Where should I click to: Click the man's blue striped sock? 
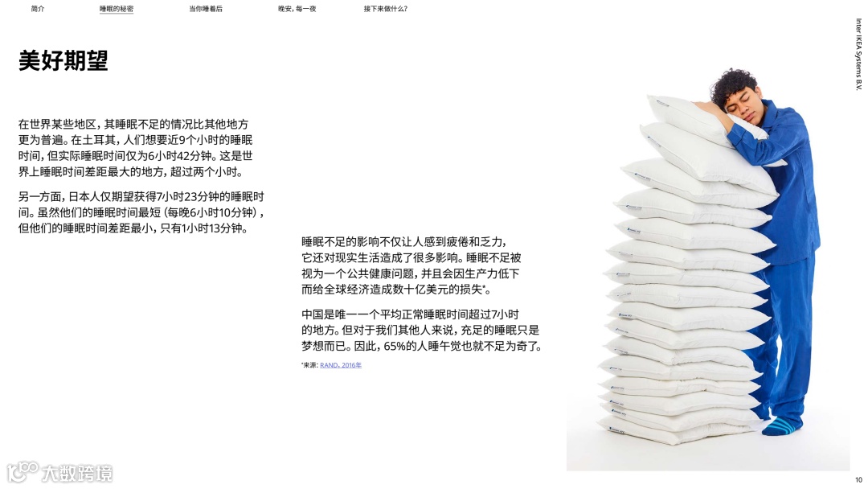click(x=782, y=425)
